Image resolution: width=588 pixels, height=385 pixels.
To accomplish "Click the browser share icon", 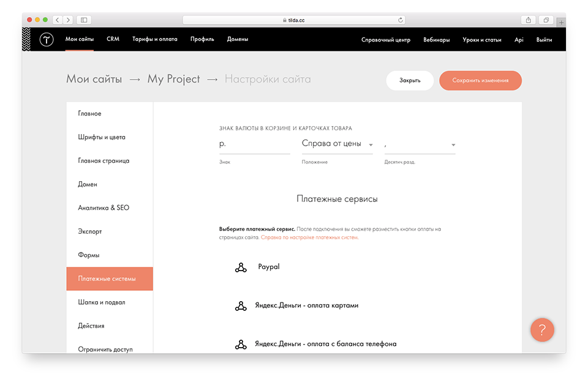I will click(x=528, y=19).
